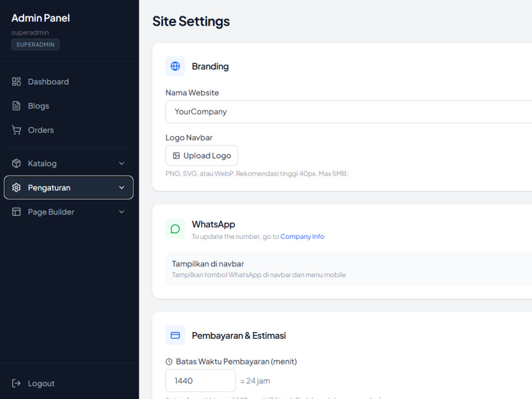Click the '= 24 jam' conversion text

[255, 381]
